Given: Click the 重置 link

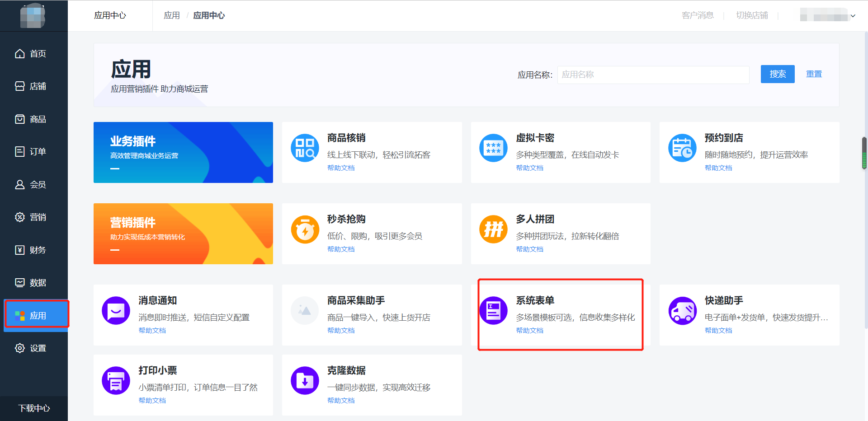Looking at the screenshot, I should (x=814, y=74).
